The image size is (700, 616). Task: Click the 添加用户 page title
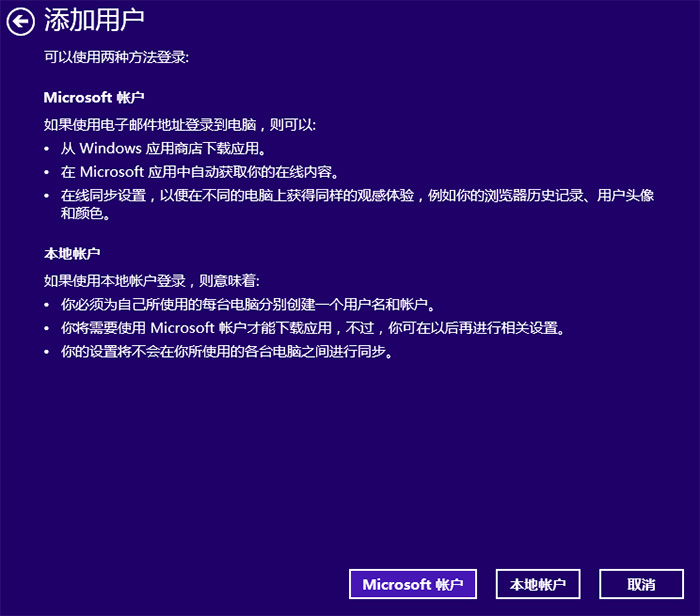click(94, 21)
